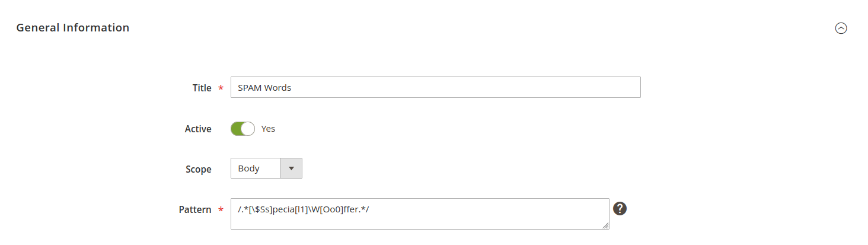The width and height of the screenshot is (868, 245).
Task: Click the Pattern field label
Action: [x=195, y=209]
